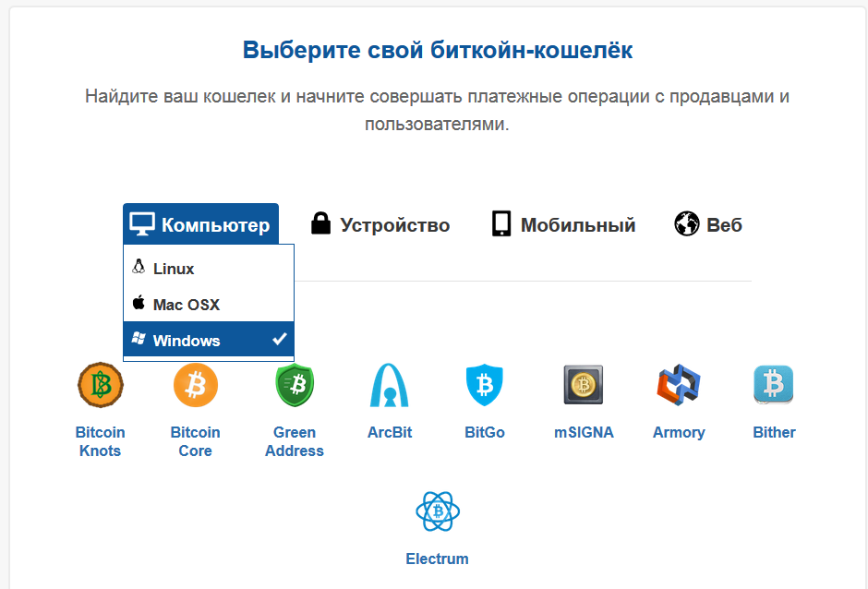The height and width of the screenshot is (589, 868).
Task: Select the Armory wallet icon
Action: click(679, 385)
